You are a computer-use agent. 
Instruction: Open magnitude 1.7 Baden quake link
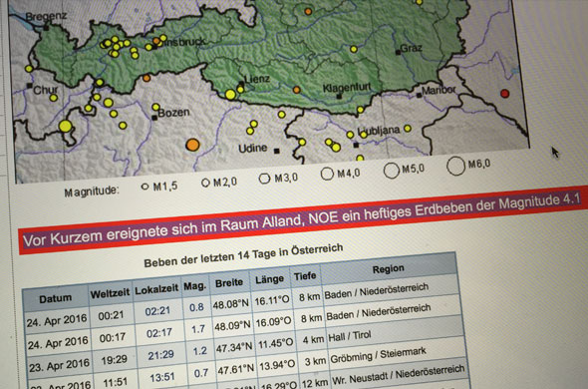coord(198,329)
